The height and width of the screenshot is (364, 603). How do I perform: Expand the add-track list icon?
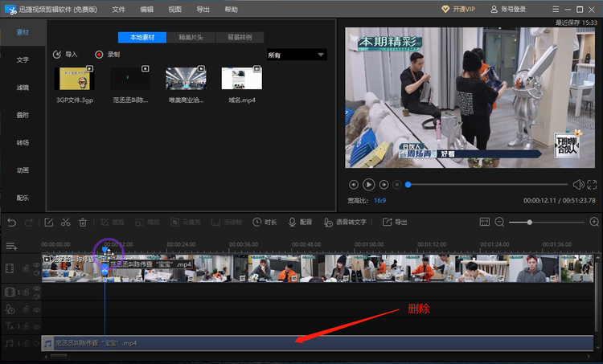tap(11, 246)
